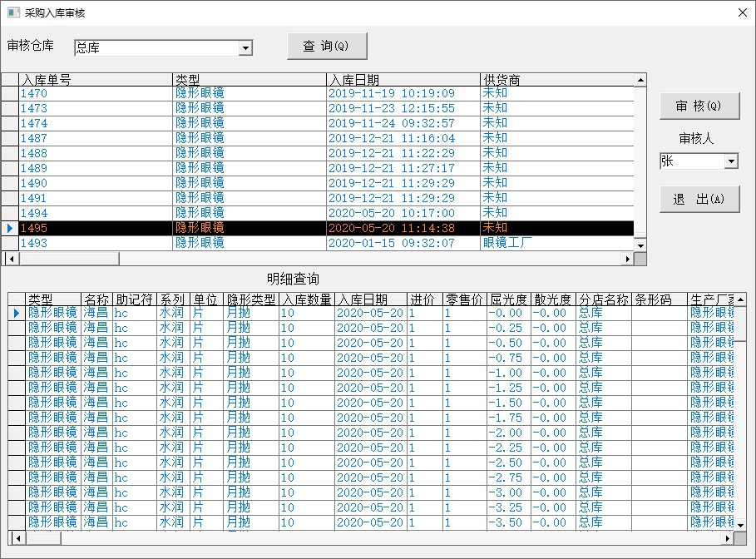The image size is (756, 559).
Task: Click the 入库日期 header in top grid
Action: [403, 80]
